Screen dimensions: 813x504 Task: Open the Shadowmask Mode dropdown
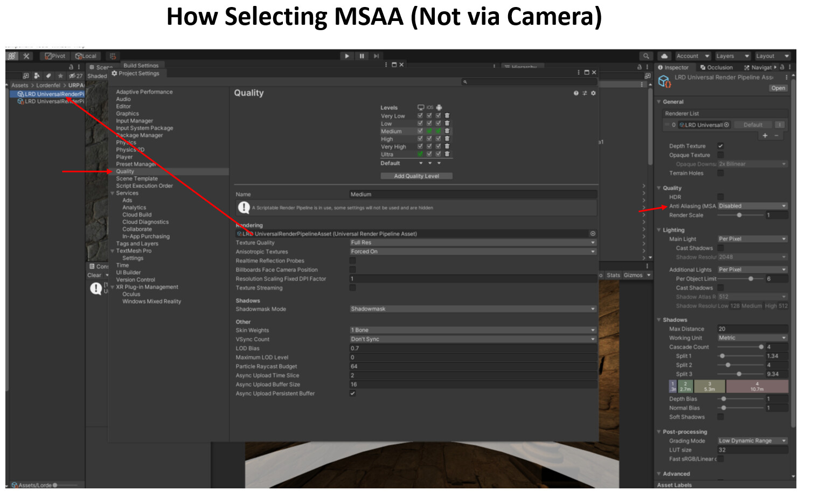point(471,309)
